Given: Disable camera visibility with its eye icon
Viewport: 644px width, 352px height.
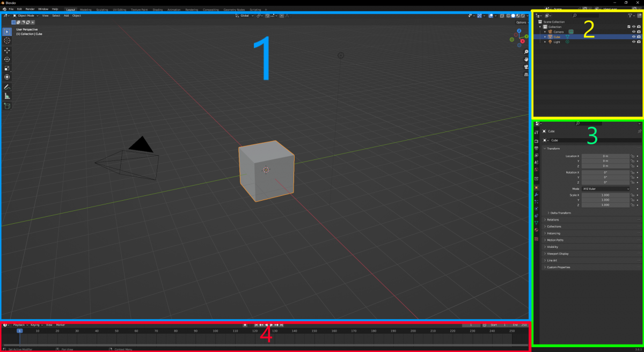Looking at the screenshot, I should pos(634,32).
